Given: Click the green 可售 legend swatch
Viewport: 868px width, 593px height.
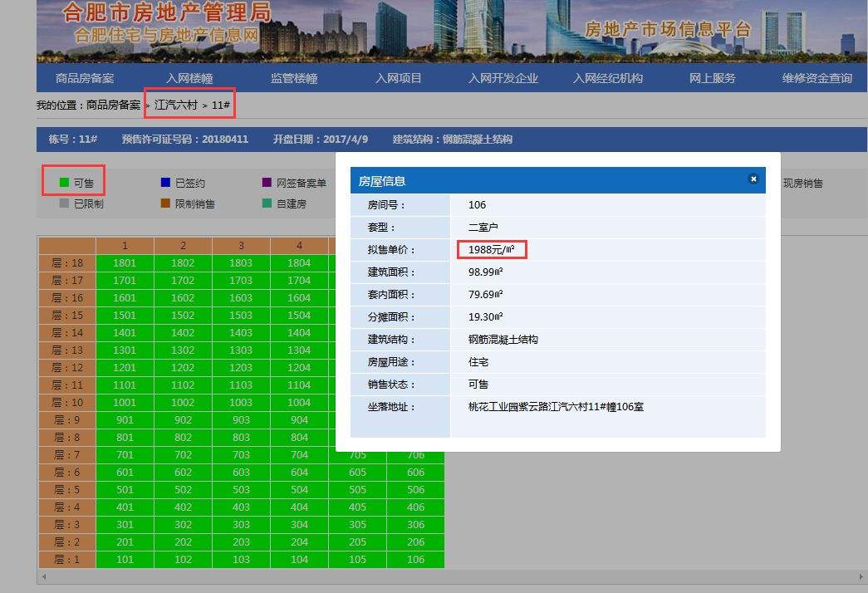Looking at the screenshot, I should pyautogui.click(x=64, y=182).
